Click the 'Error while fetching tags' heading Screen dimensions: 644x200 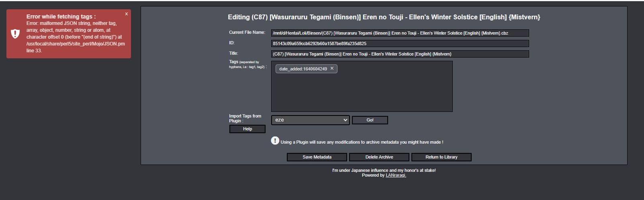[61, 16]
